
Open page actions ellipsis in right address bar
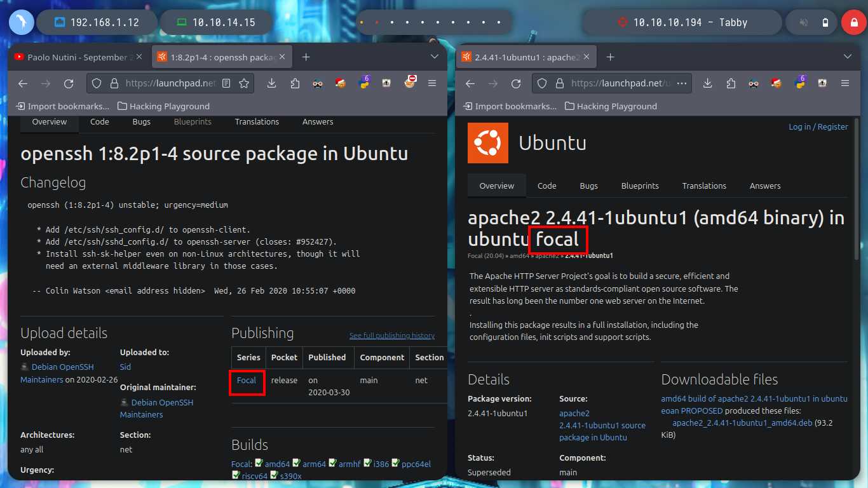click(x=682, y=83)
